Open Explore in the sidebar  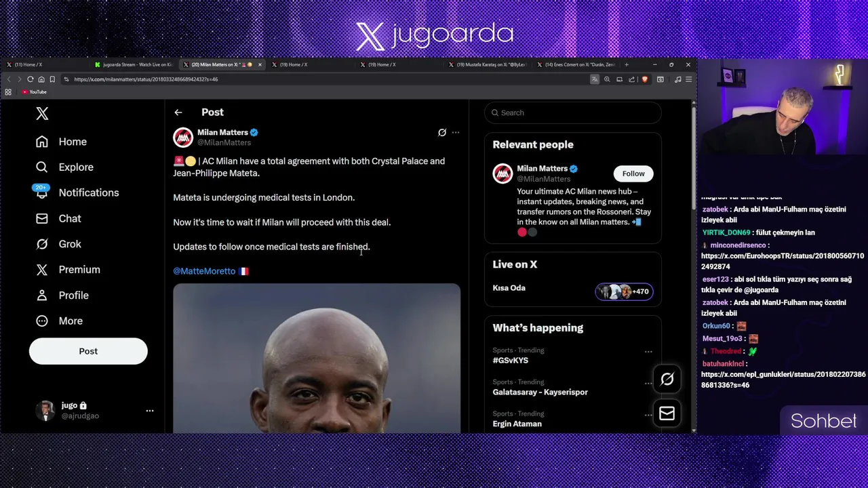64,167
